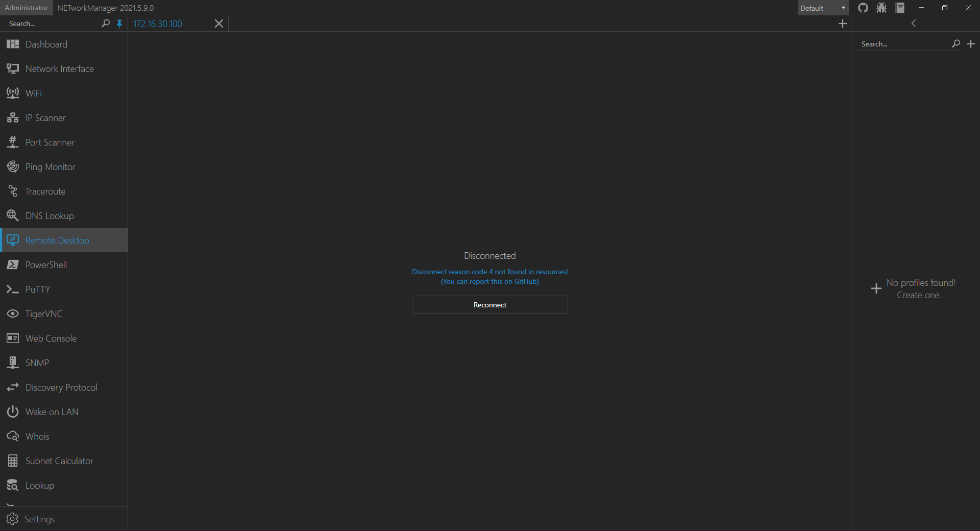Open the Wake on LAN tool

pyautogui.click(x=52, y=412)
